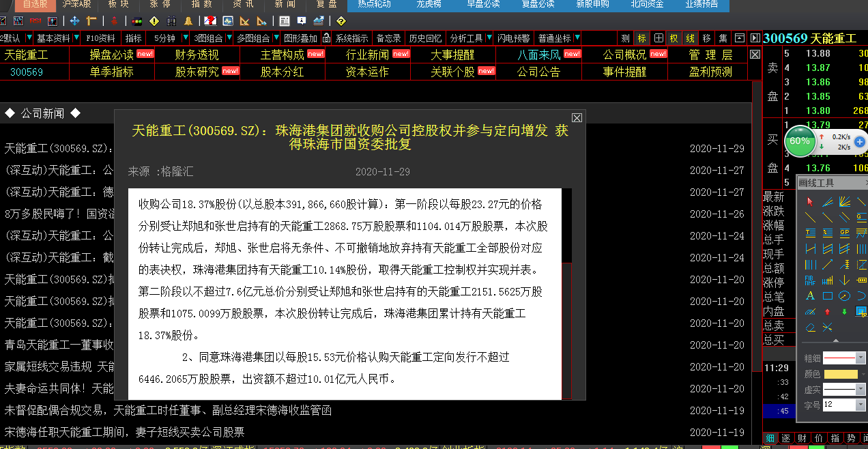Open the help question-mark diamond icon
The width and height of the screenshot is (868, 449).
[341, 21]
